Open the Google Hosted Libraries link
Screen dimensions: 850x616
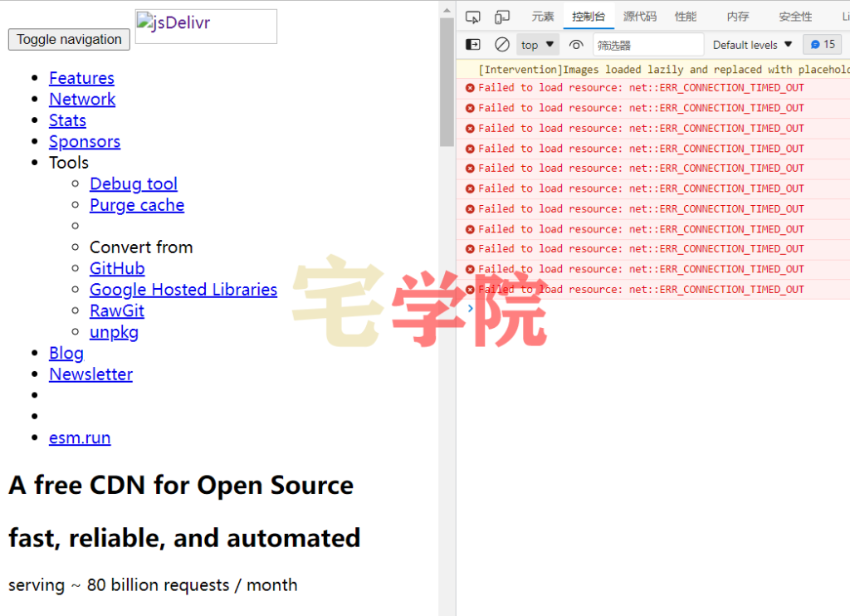tap(183, 290)
